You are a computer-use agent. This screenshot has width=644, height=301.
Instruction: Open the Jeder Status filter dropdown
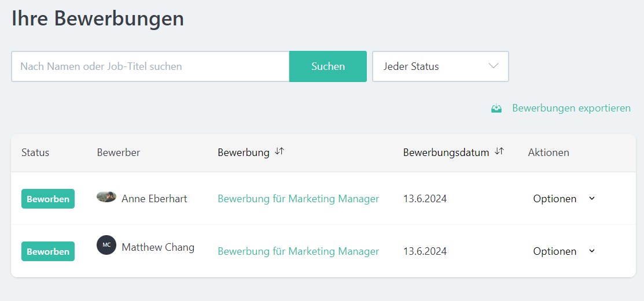440,66
